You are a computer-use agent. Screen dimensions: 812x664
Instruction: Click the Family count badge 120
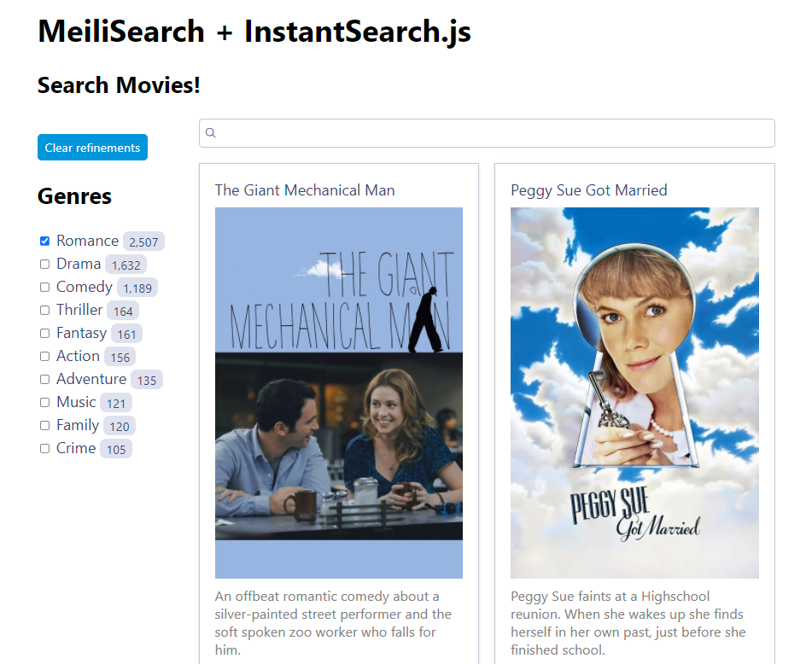point(120,426)
